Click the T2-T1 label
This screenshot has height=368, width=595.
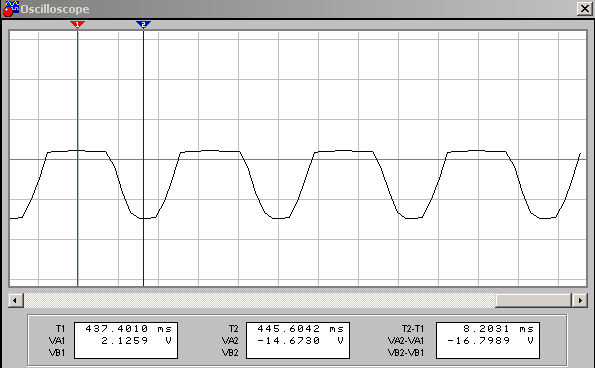point(413,329)
